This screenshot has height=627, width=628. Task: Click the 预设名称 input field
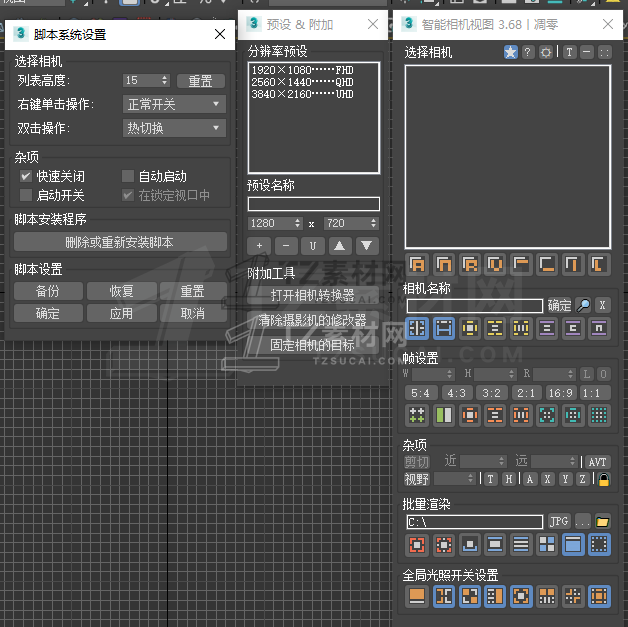314,204
